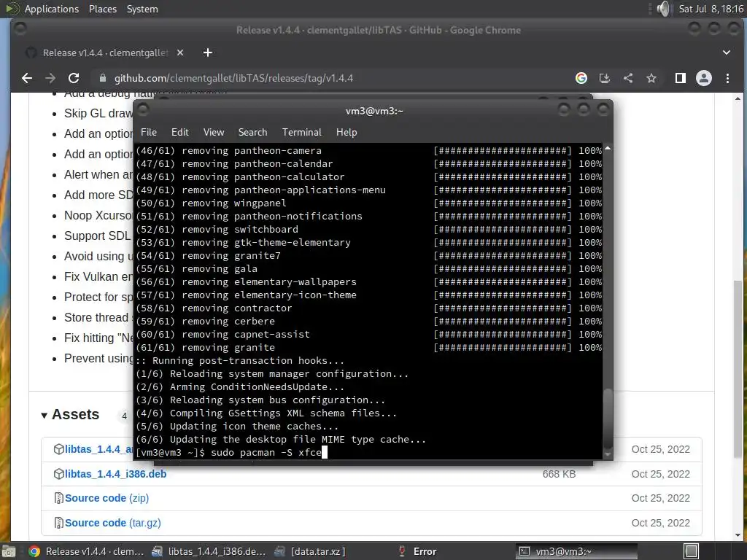Open the Google account icon in Chrome's toolbar
The height and width of the screenshot is (560, 747).
[x=581, y=78]
